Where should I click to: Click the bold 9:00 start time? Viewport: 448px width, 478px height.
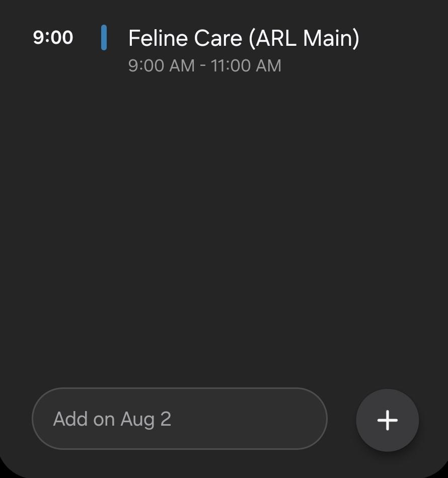[53, 38]
